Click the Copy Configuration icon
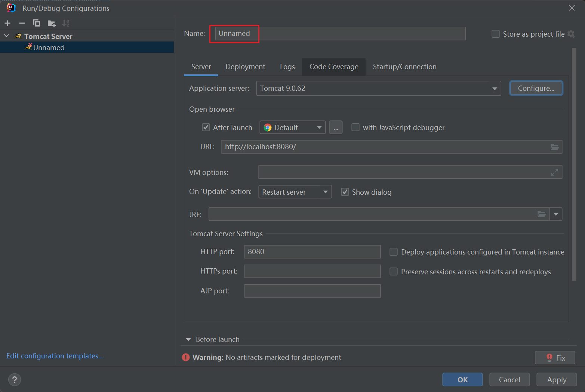The image size is (585, 392). [37, 23]
